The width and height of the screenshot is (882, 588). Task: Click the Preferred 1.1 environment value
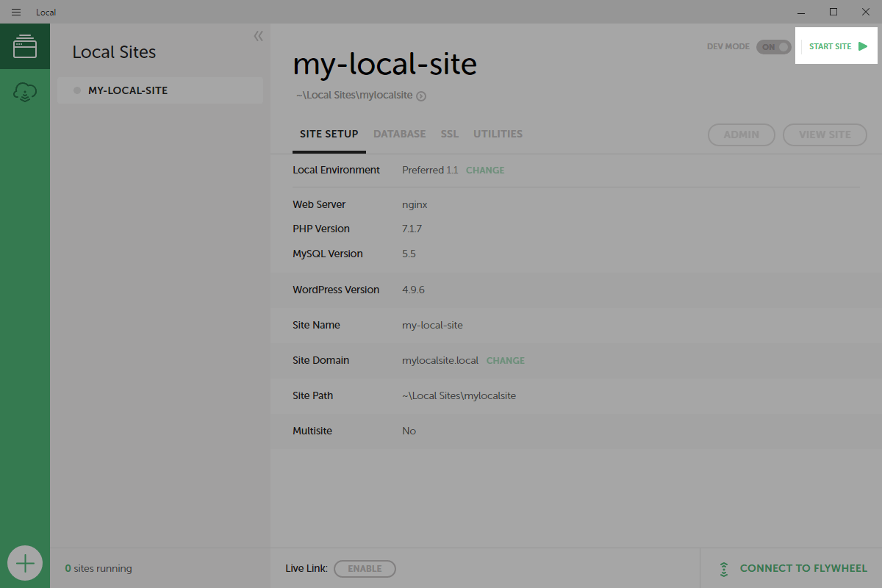pyautogui.click(x=430, y=170)
